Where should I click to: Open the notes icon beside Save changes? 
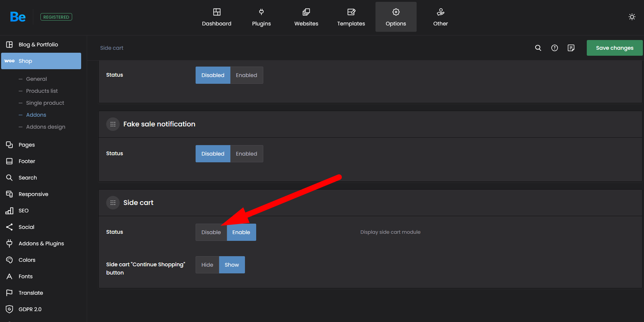coord(571,48)
